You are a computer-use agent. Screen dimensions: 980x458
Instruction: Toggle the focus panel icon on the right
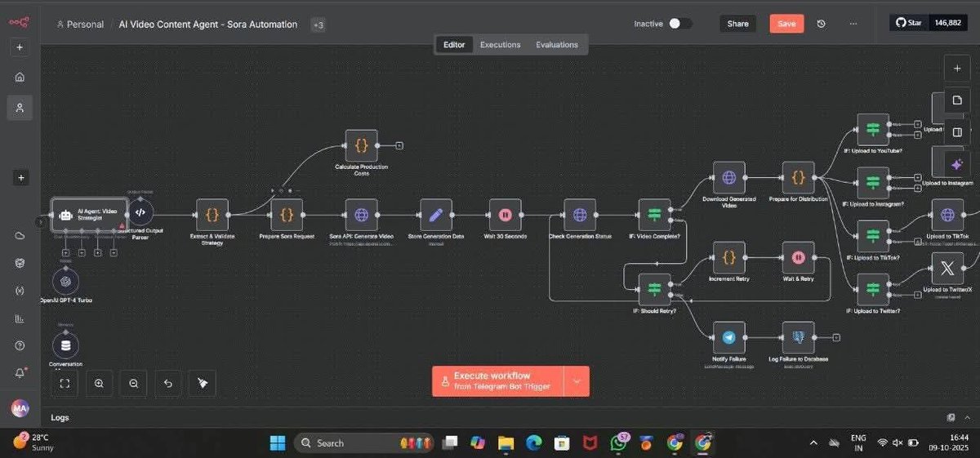(957, 132)
